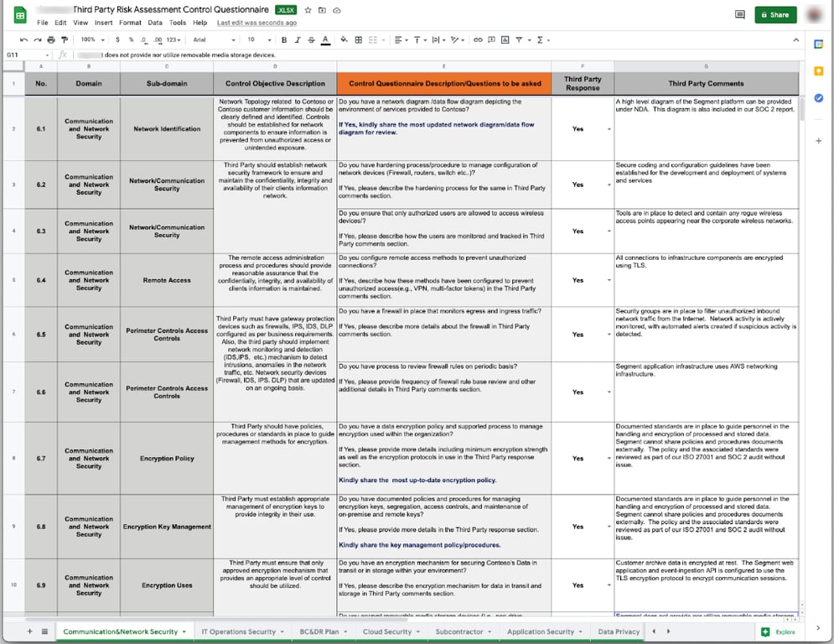Open text color picker

pos(325,40)
